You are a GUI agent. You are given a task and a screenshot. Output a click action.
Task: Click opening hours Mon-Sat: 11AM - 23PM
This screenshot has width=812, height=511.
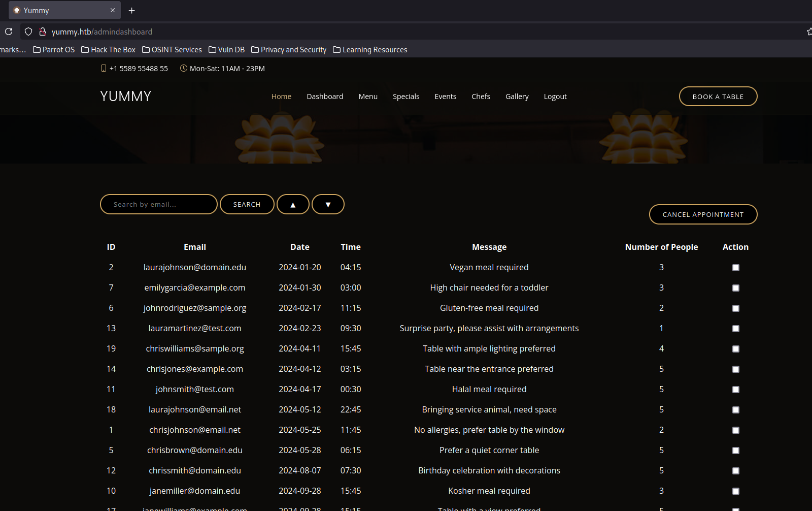[x=227, y=69]
